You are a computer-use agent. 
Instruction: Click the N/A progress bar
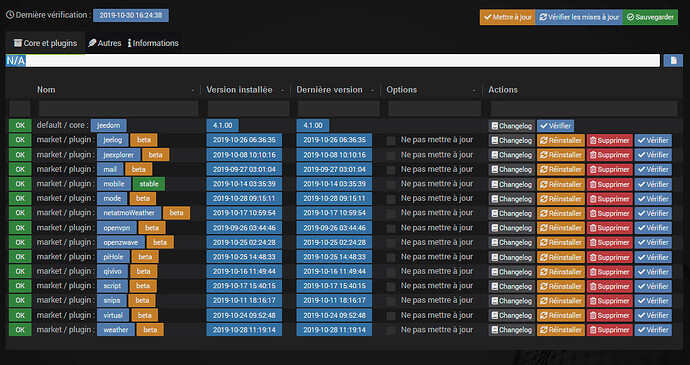point(333,61)
